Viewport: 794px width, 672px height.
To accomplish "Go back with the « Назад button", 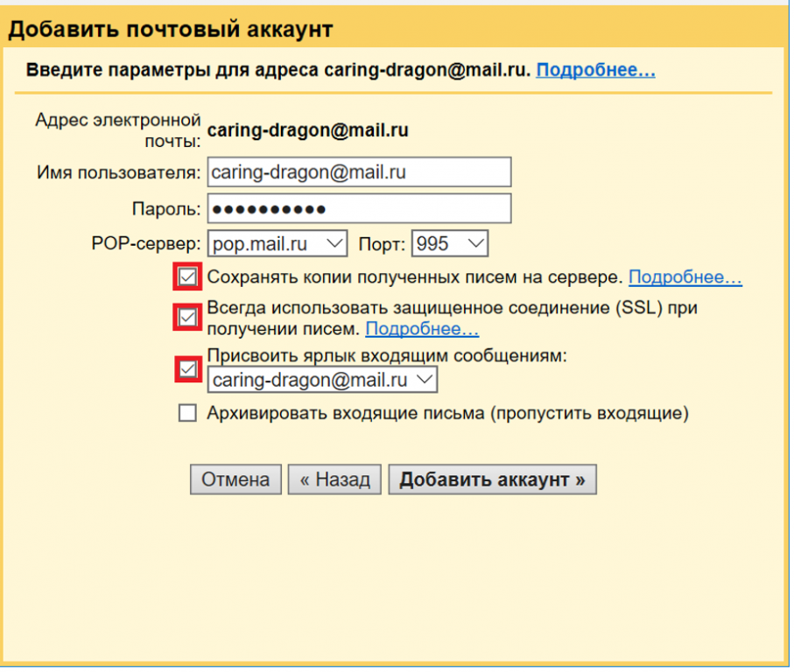I will point(334,479).
